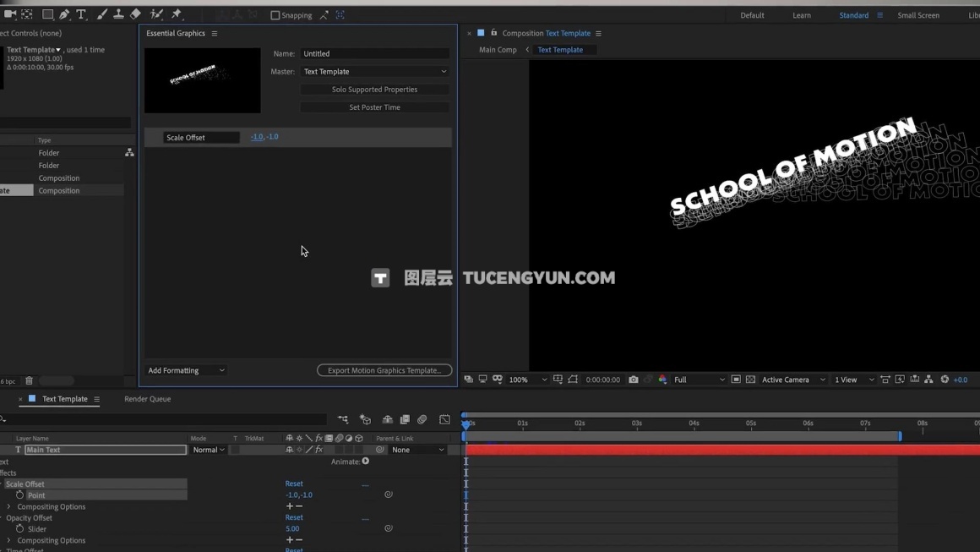Open the Full resolution dropdown
This screenshot has width=980, height=552.
click(699, 380)
